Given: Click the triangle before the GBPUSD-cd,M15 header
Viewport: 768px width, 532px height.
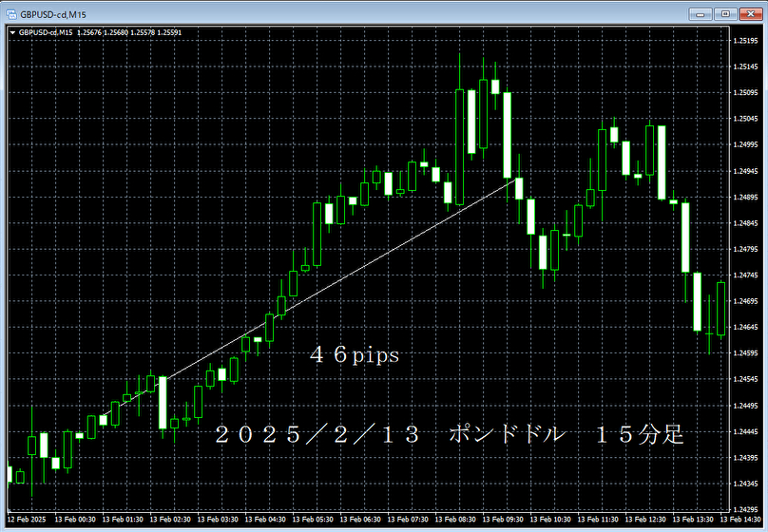Looking at the screenshot, I should click(12, 33).
